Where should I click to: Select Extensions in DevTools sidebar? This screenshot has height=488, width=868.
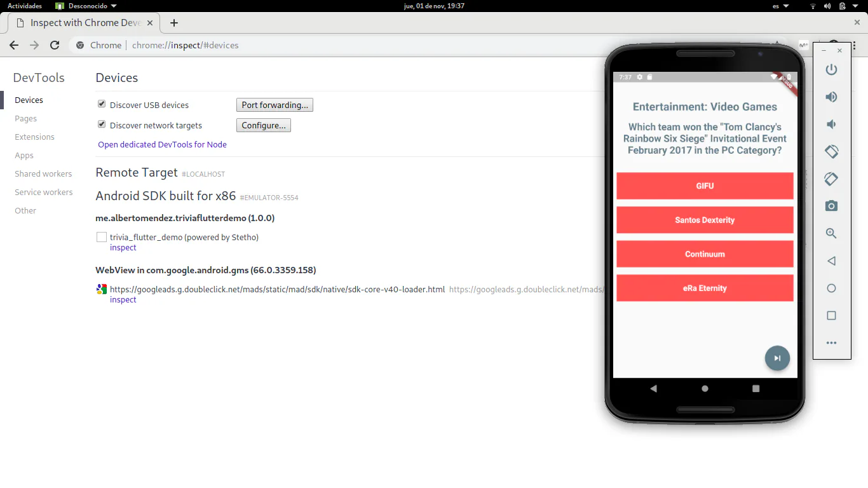[35, 137]
